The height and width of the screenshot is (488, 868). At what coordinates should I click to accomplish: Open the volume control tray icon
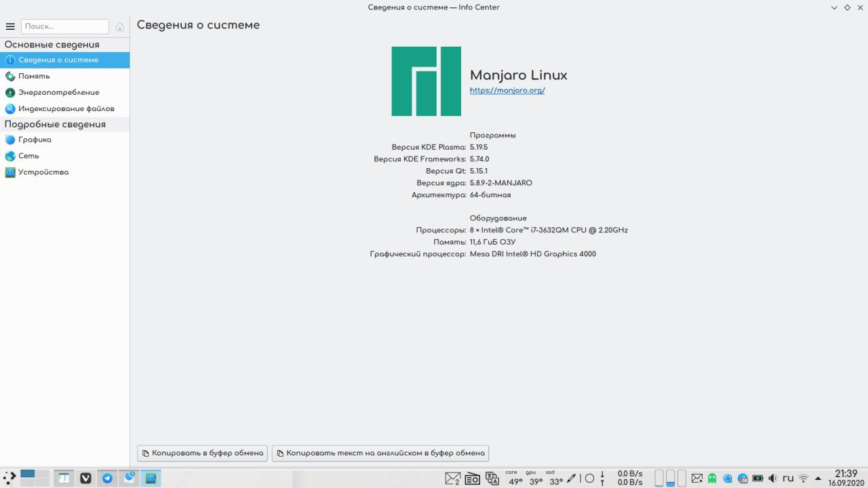click(772, 479)
